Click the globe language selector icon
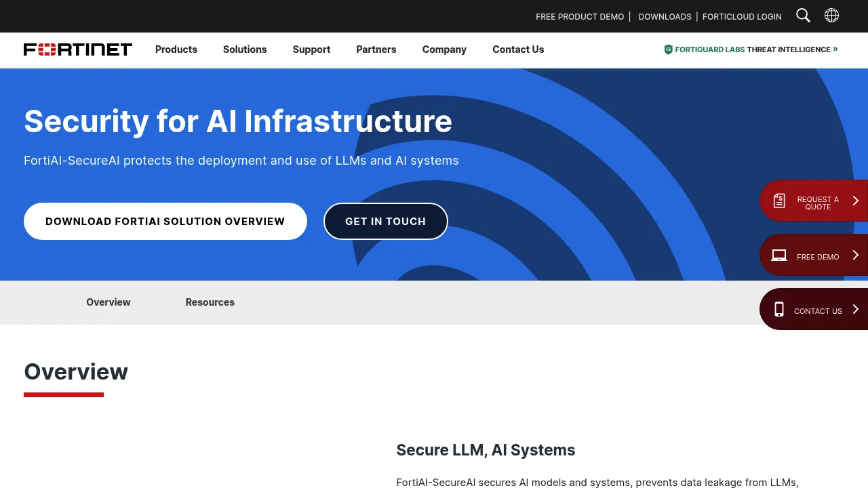 (831, 16)
